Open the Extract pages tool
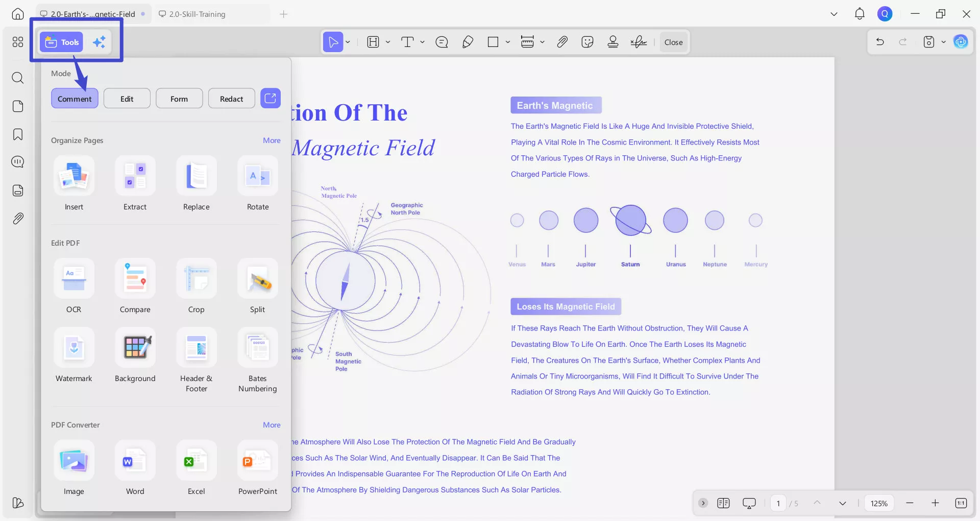This screenshot has height=521, width=980. click(135, 176)
